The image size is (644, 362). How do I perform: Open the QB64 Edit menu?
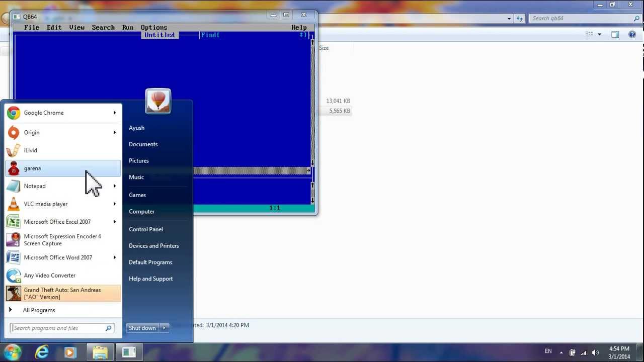pos(54,28)
